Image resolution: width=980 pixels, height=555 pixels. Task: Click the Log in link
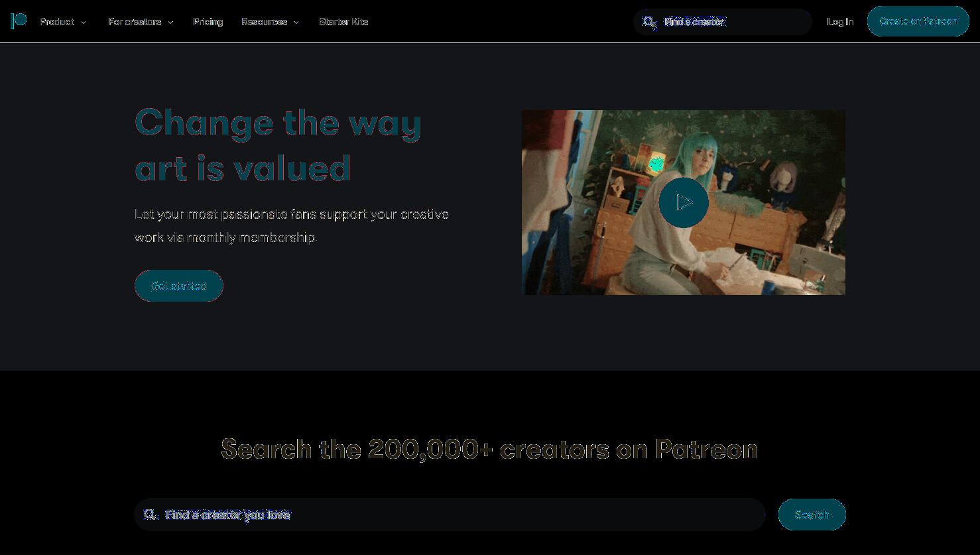840,22
